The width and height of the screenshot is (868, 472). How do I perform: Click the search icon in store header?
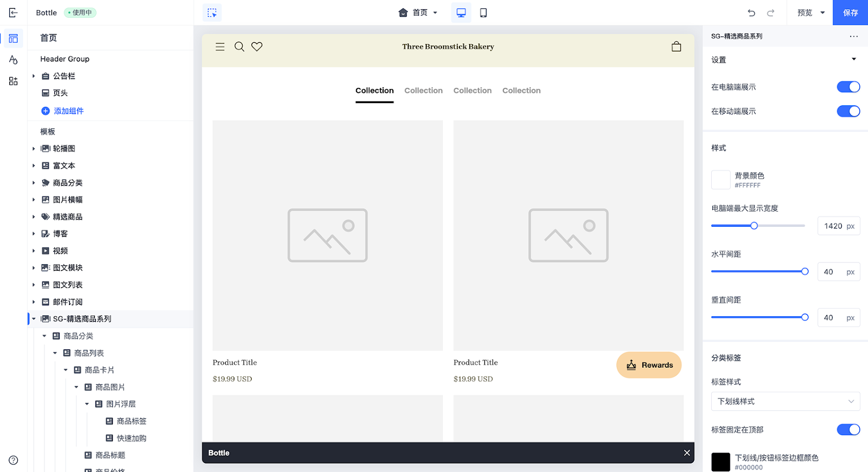(239, 47)
